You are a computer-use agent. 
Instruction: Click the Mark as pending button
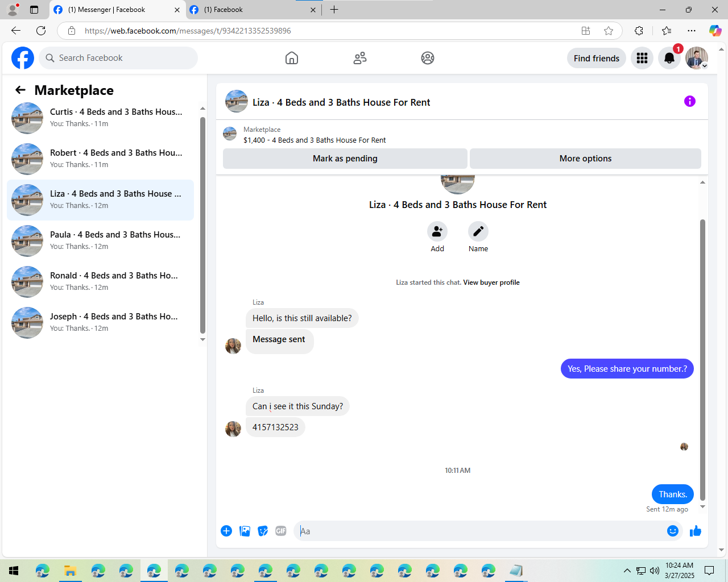point(345,159)
